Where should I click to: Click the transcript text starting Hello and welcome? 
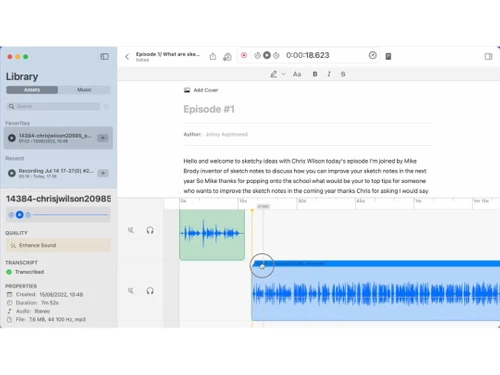(306, 176)
